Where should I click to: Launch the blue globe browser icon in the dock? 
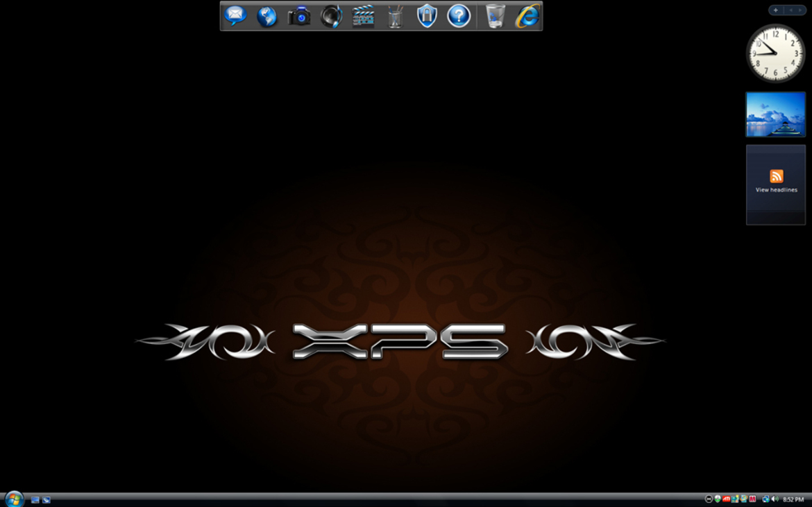click(x=267, y=16)
